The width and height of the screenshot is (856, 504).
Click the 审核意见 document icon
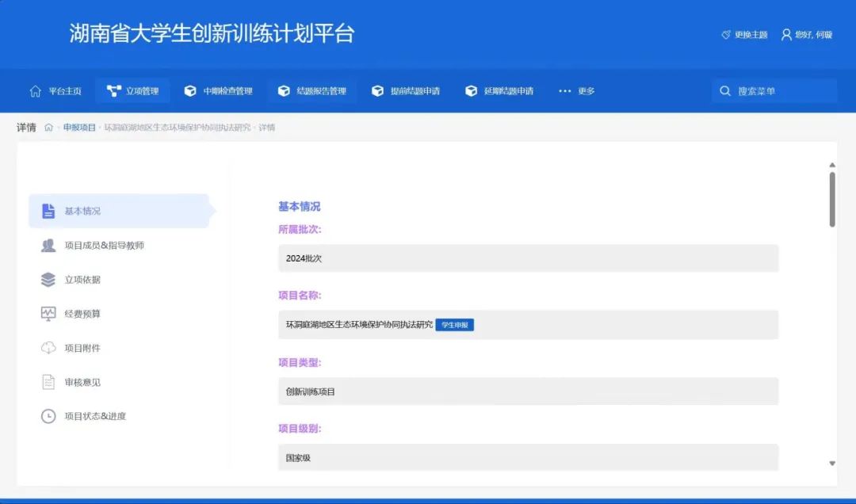(48, 382)
